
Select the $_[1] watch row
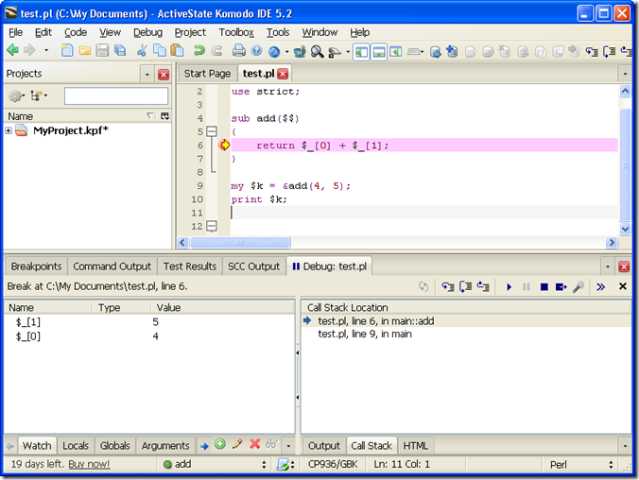150,322
